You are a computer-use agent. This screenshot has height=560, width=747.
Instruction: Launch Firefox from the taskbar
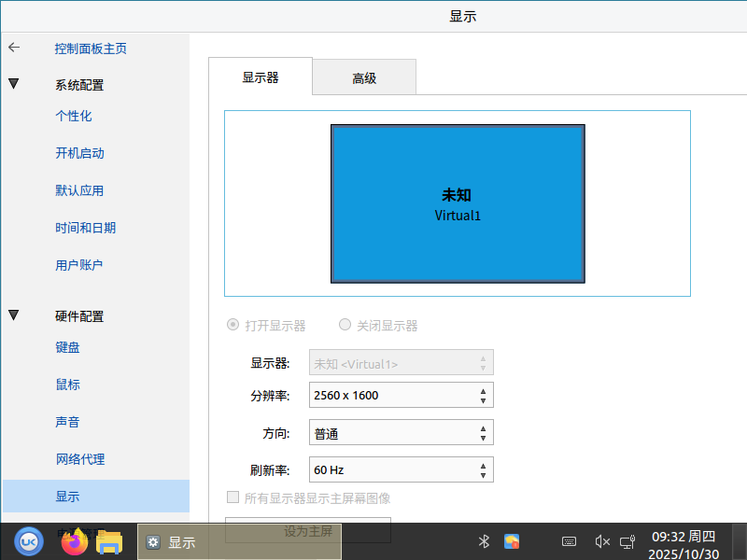(x=75, y=542)
